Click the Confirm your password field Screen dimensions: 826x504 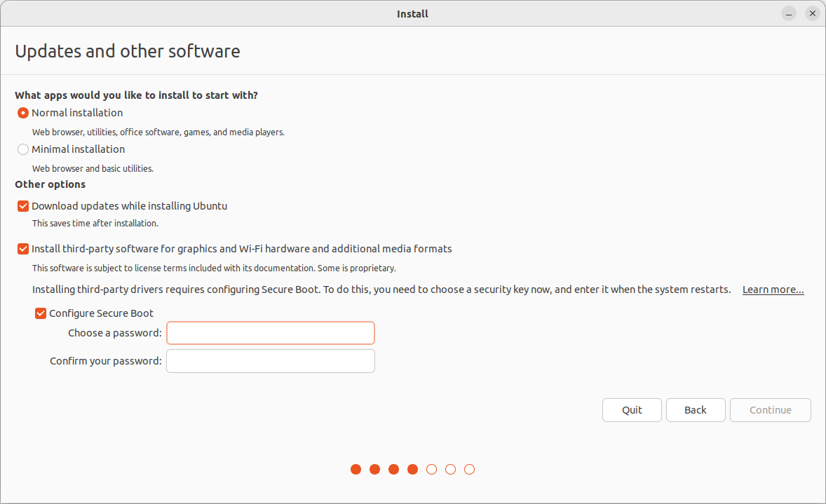[x=270, y=361]
